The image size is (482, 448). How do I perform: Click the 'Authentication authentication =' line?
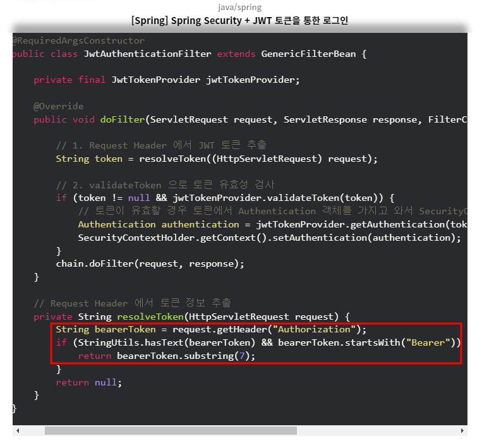[272, 224]
